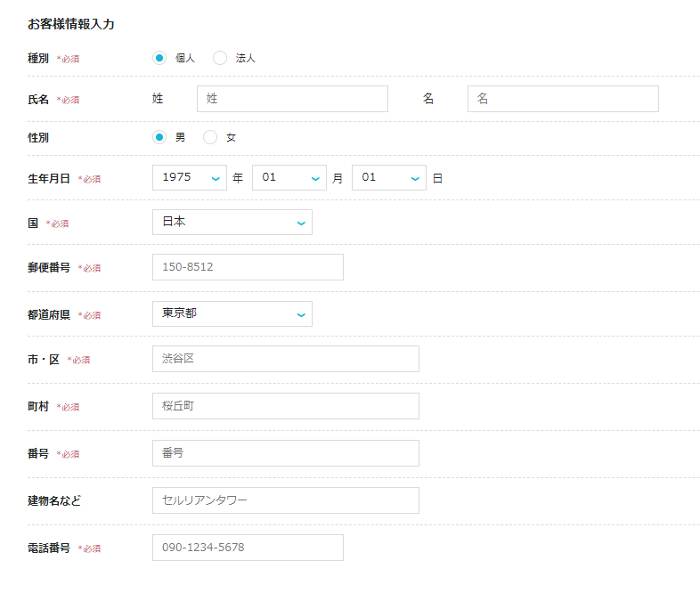Screen dimensions: 700x593
Task: Focus the 番号 address number field
Action: (286, 453)
